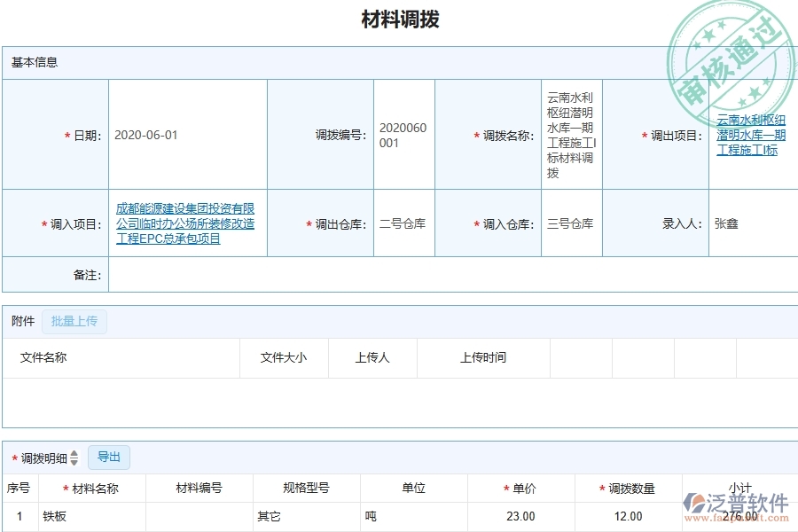This screenshot has height=532, width=798.
Task: Open the 调出项目 link 云南水利枢纽潜明水库一期工程施工I标
Action: click(751, 135)
